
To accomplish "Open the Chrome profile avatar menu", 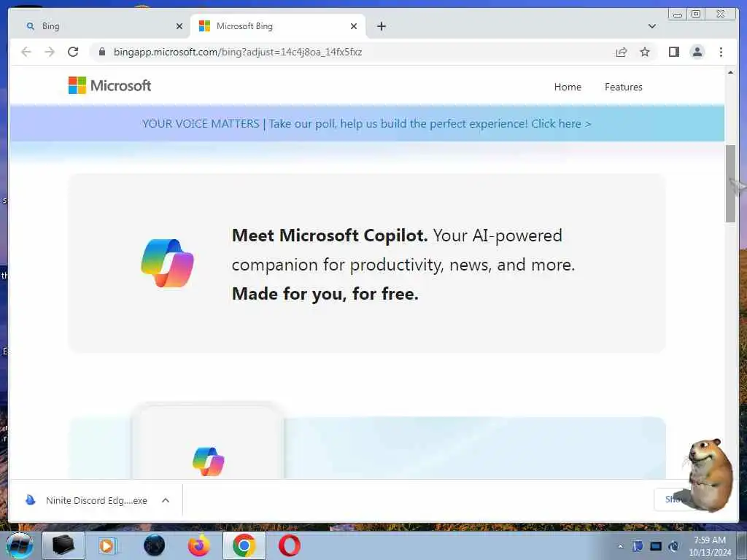I will pyautogui.click(x=697, y=52).
